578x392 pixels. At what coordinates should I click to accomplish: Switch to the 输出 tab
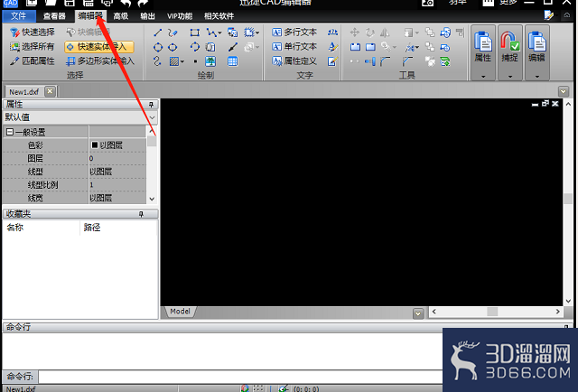148,16
